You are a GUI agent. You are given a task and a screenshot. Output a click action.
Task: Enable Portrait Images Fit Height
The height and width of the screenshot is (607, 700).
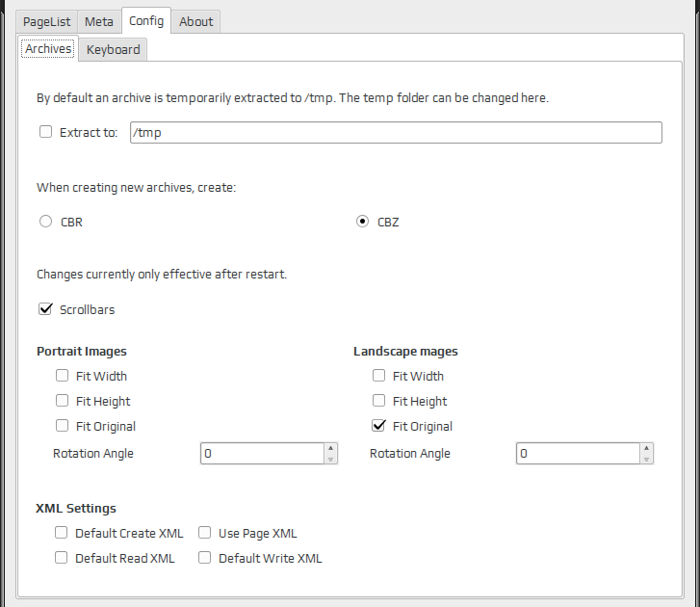click(62, 401)
